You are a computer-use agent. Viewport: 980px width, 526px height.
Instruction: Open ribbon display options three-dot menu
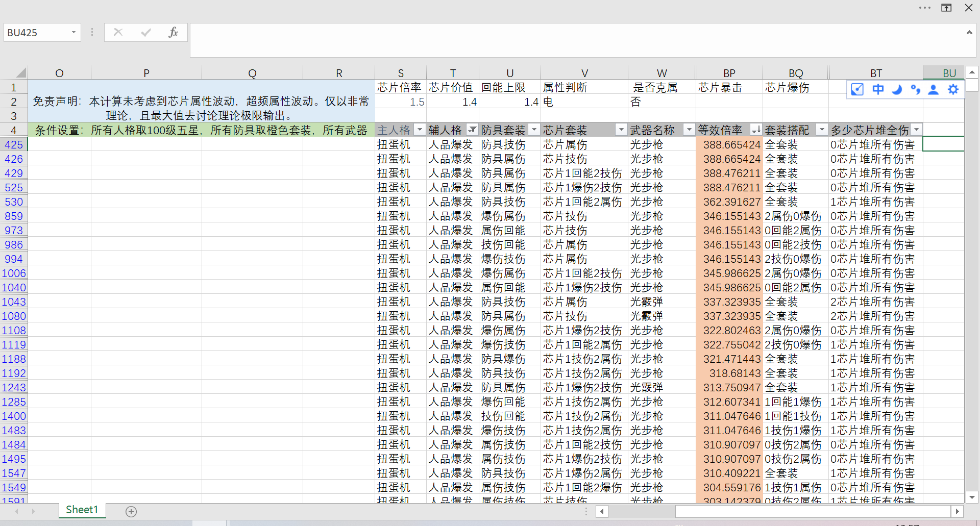tap(924, 8)
